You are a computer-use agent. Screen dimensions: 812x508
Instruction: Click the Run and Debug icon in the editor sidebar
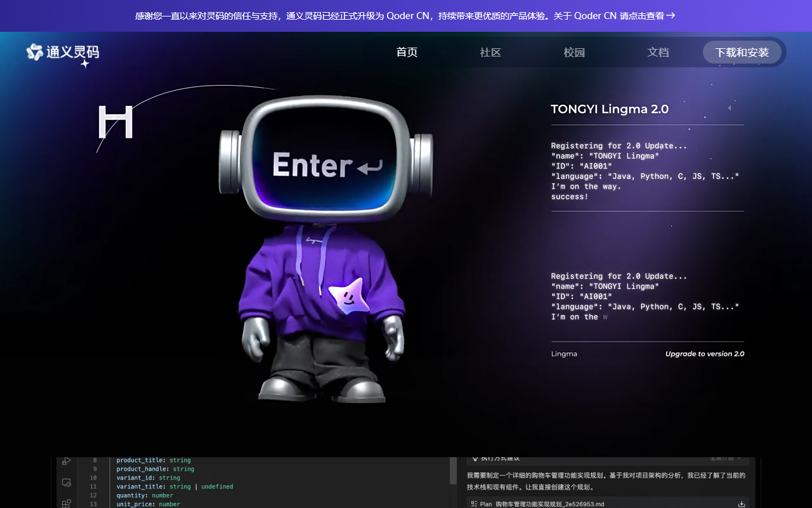click(x=67, y=461)
